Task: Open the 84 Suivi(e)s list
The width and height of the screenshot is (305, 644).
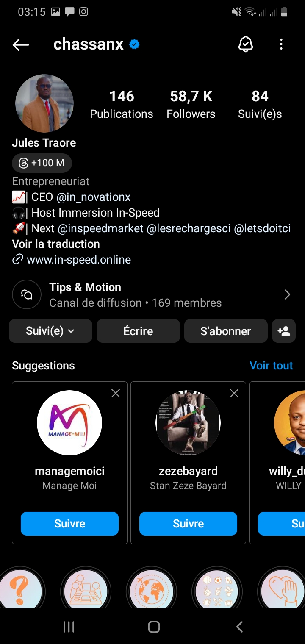Action: 260,104
